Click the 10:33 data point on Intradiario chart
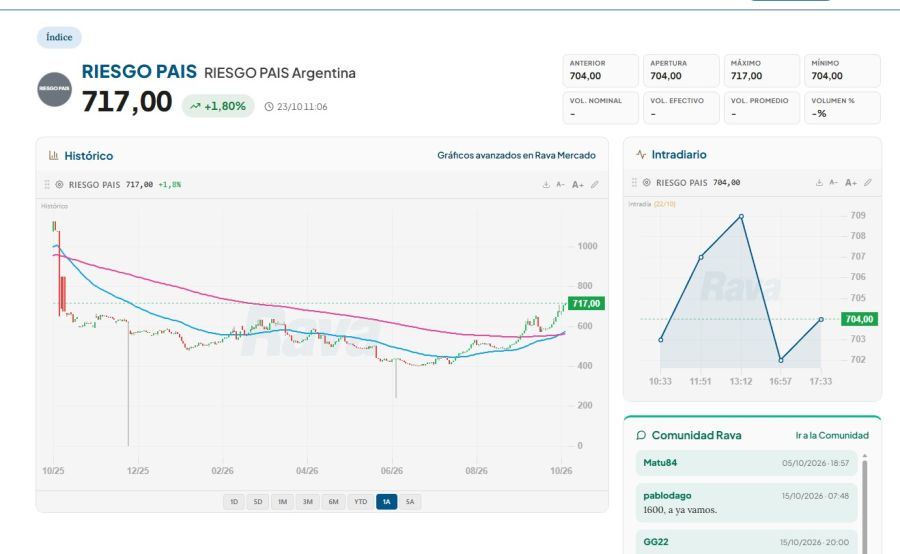The height and width of the screenshot is (554, 900). tap(661, 340)
